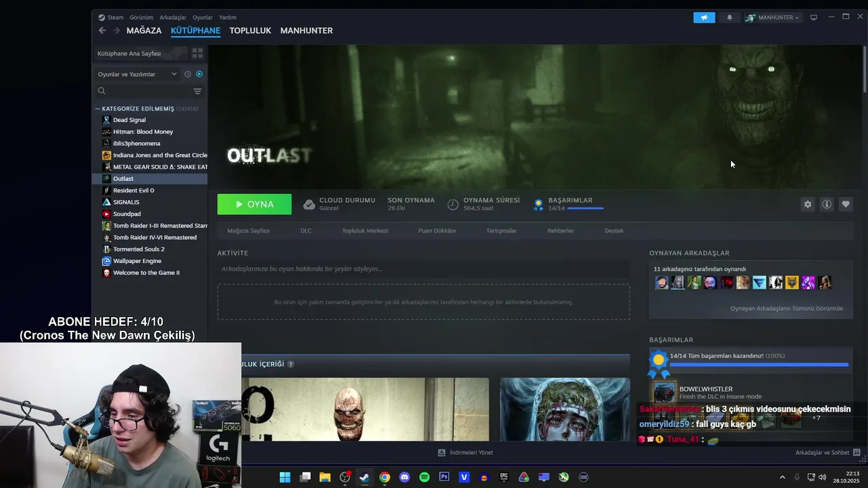Switch library to grid collections view
This screenshot has width=868, height=488.
point(197,53)
